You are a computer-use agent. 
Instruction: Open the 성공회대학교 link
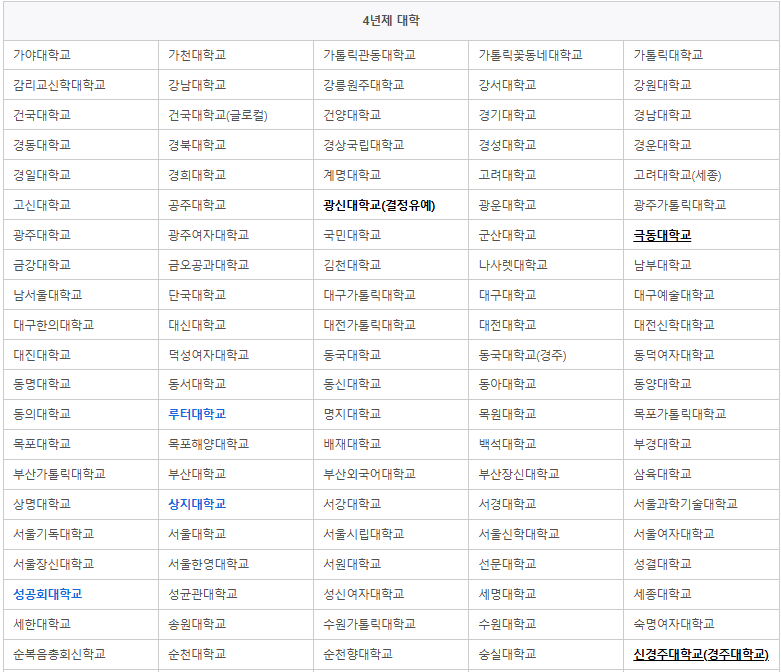pyautogui.click(x=47, y=594)
